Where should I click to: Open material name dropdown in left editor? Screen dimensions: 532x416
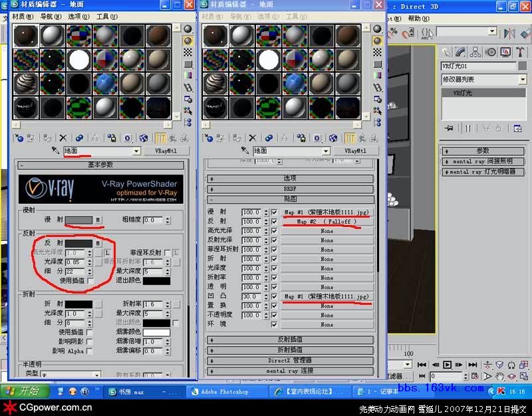point(136,151)
